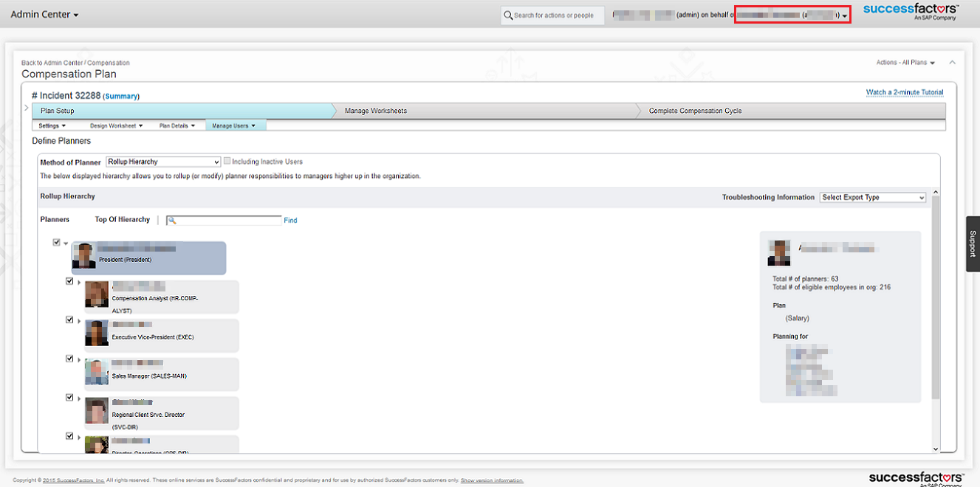Click the 'Total # of planners: 63' text
This screenshot has width=980, height=487.
coord(805,279)
